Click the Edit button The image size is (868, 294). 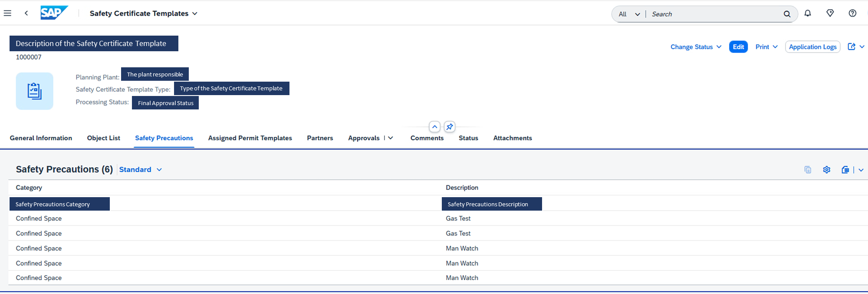point(738,47)
